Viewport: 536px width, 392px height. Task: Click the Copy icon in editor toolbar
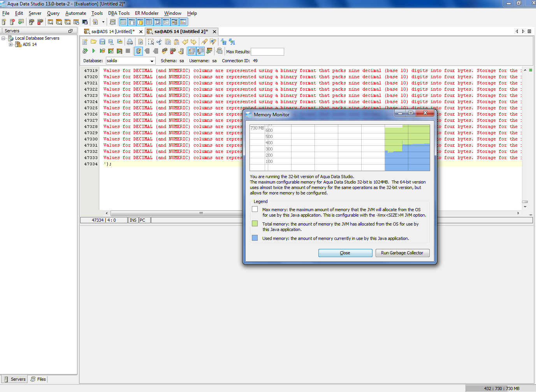pyautogui.click(x=168, y=42)
